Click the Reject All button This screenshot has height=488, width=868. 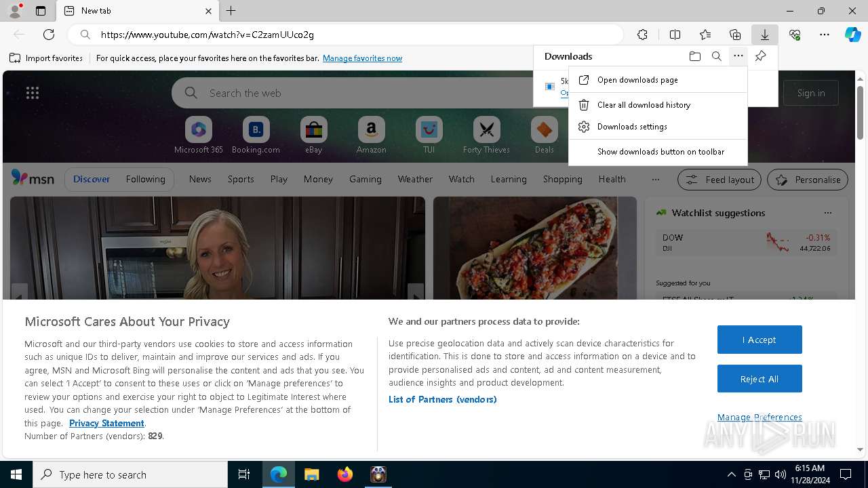[759, 379]
